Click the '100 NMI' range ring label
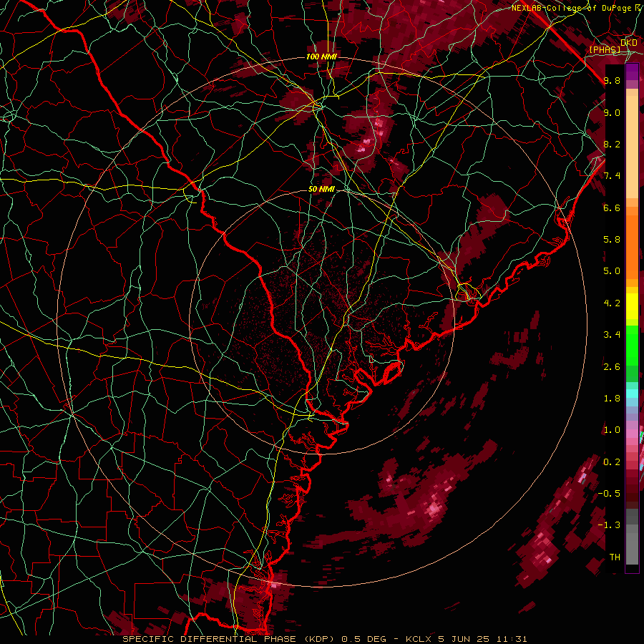The height and width of the screenshot is (644, 644). (321, 57)
